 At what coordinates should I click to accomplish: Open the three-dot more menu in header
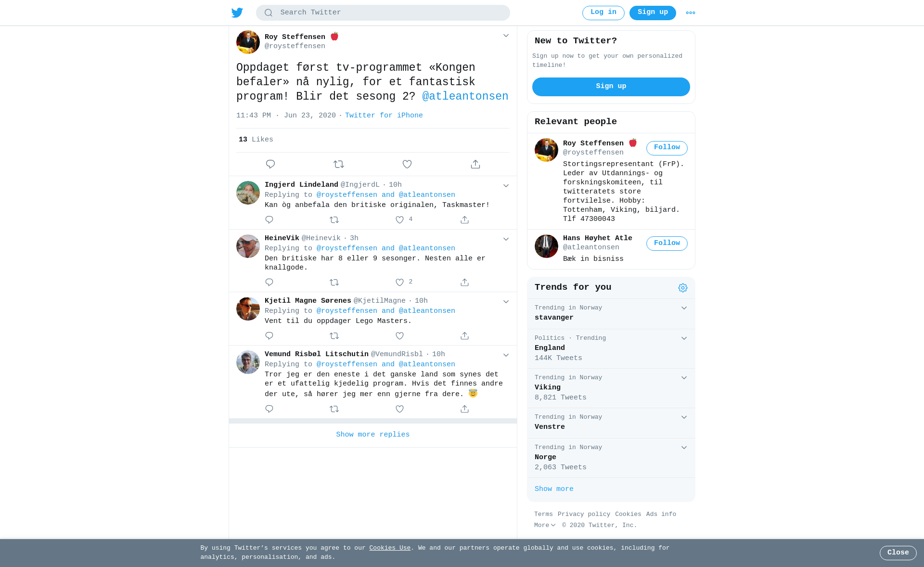pyautogui.click(x=691, y=13)
